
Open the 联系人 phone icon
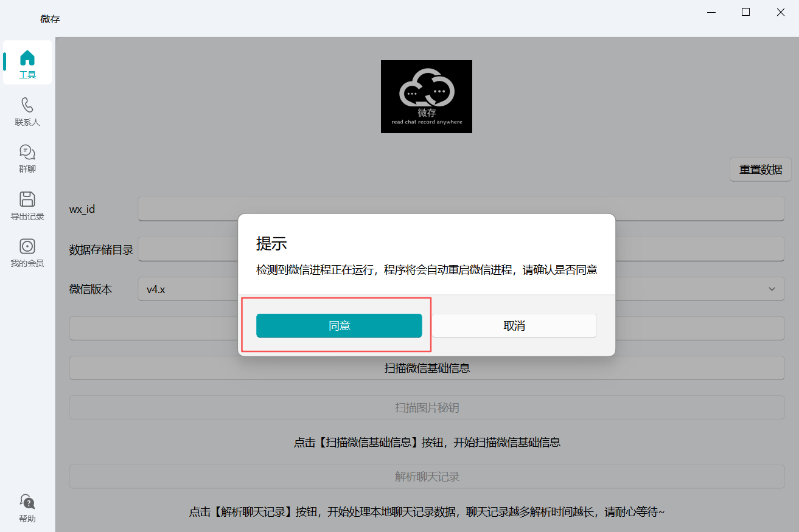pos(27,105)
